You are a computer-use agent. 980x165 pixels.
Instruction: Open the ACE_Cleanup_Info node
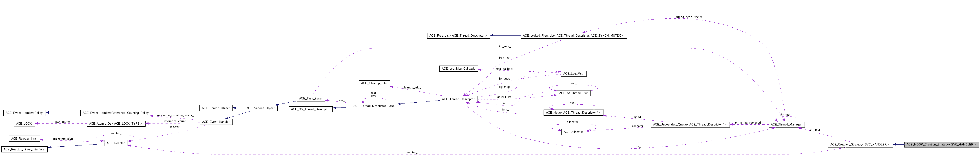pyautogui.click(x=374, y=83)
